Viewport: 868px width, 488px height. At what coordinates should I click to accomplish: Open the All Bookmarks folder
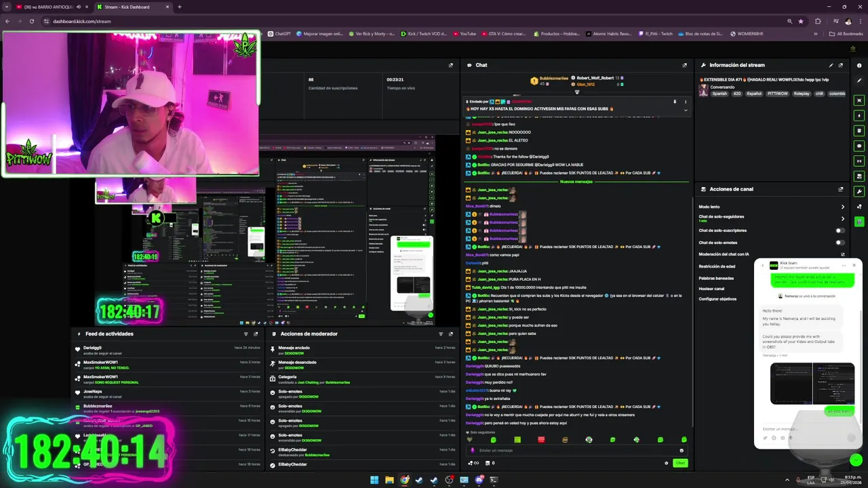point(846,34)
